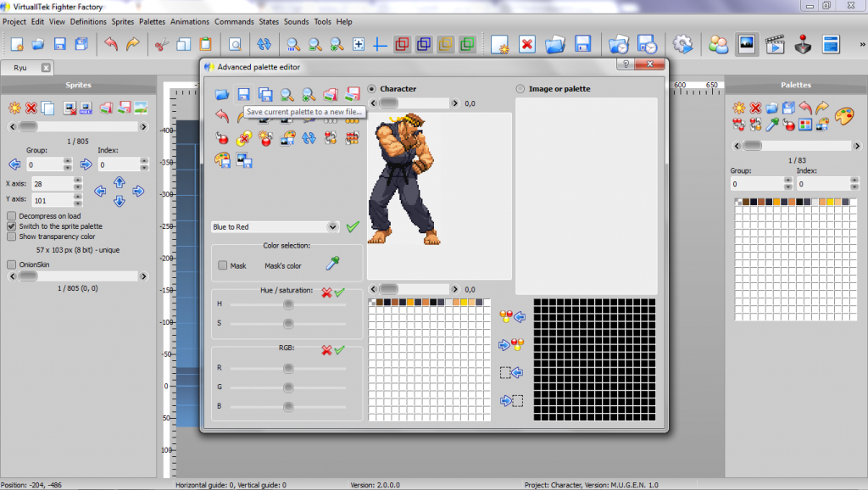Click the Sprites Group spinner arrows

click(x=68, y=164)
